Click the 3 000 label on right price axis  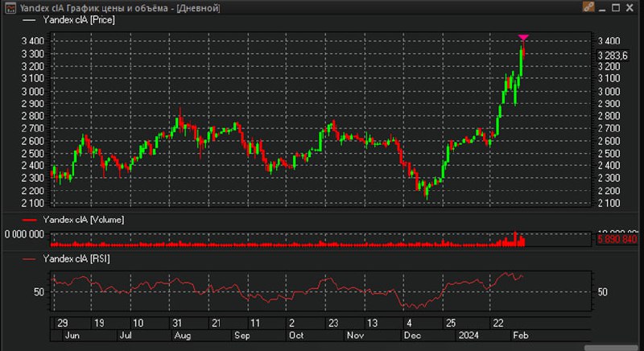[x=609, y=91]
